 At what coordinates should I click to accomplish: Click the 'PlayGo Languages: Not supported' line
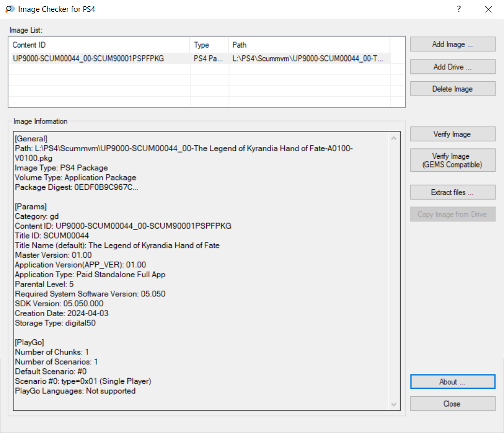tap(75, 391)
